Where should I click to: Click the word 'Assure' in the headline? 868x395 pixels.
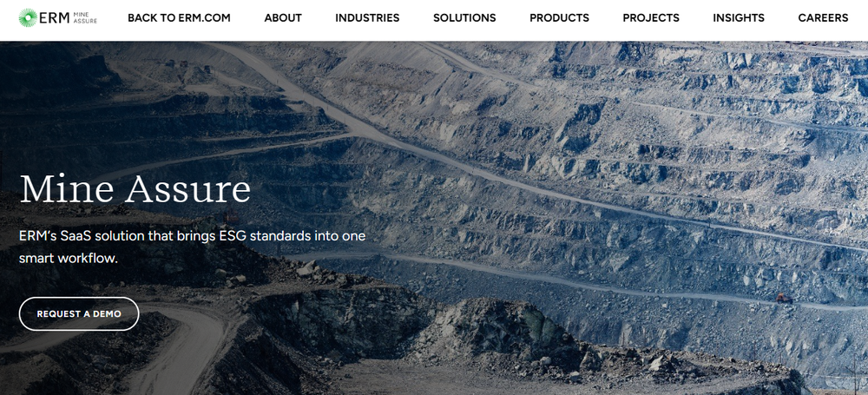click(187, 189)
